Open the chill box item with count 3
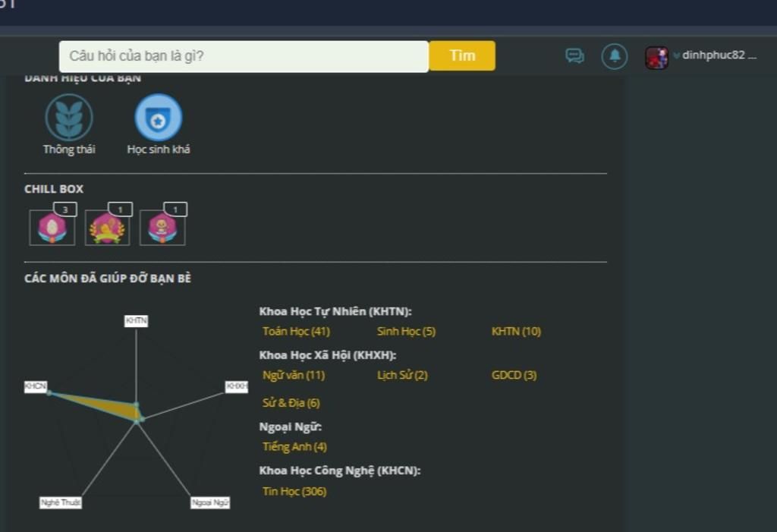 (52, 228)
